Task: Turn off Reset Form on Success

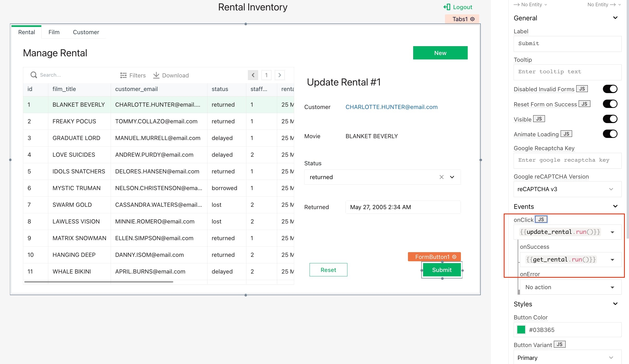Action: pos(610,104)
